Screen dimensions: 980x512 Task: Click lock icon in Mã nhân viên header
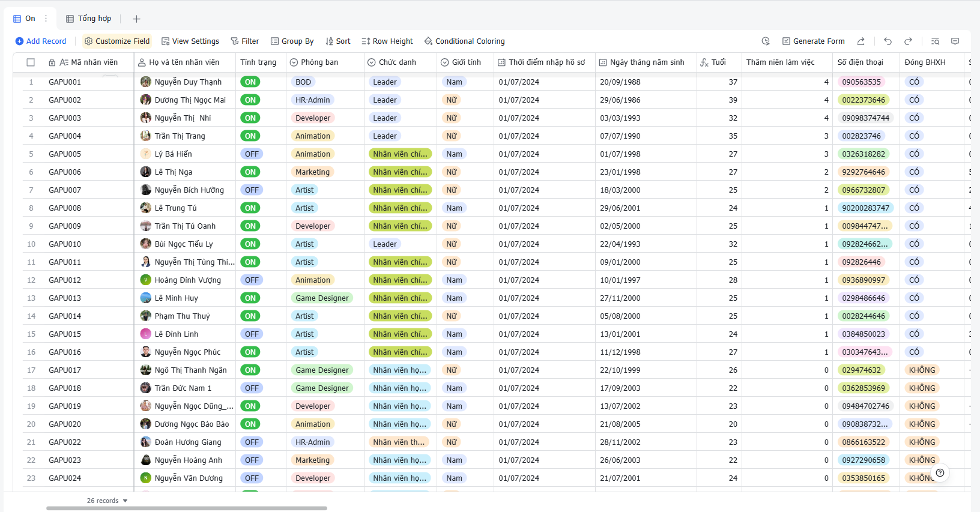pos(52,62)
